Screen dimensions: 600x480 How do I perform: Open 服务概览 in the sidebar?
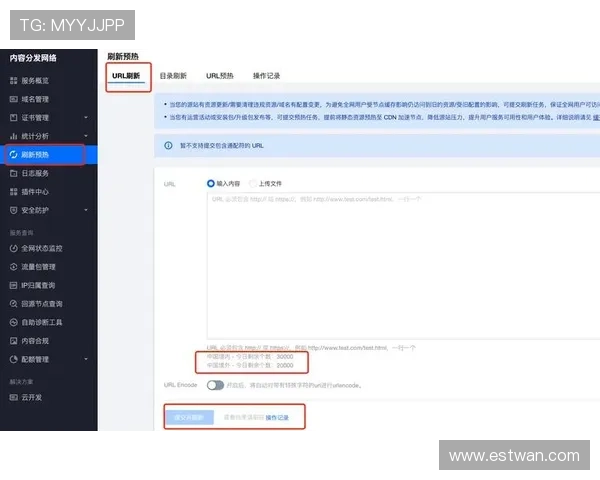35,80
